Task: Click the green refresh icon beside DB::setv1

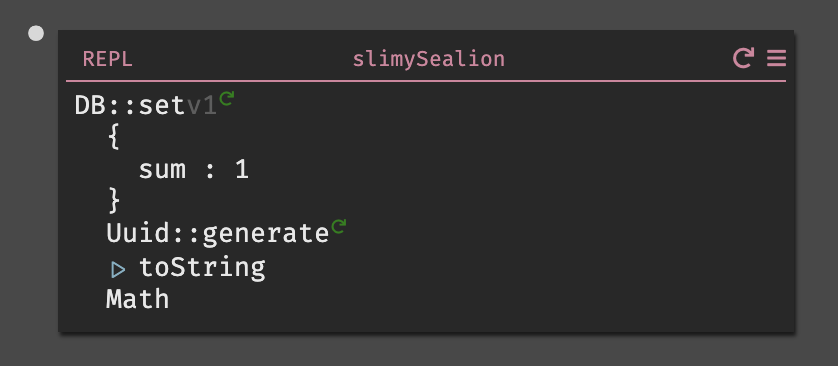Action: pos(227,98)
